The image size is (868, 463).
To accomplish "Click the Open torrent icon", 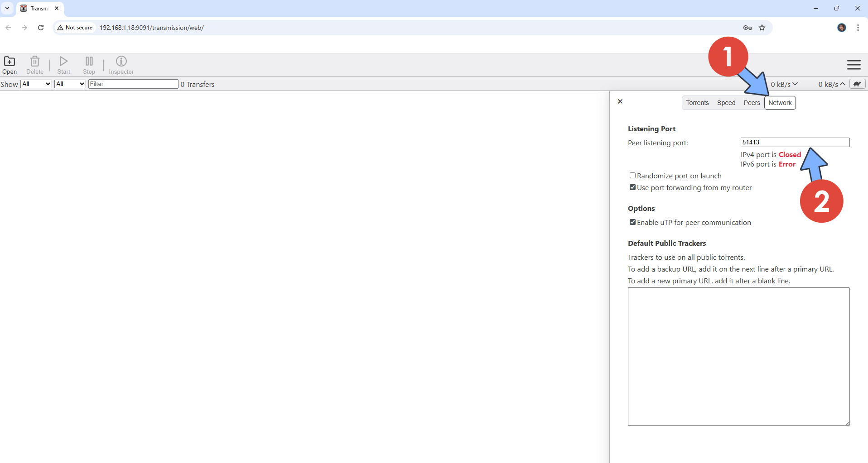I will (10, 62).
